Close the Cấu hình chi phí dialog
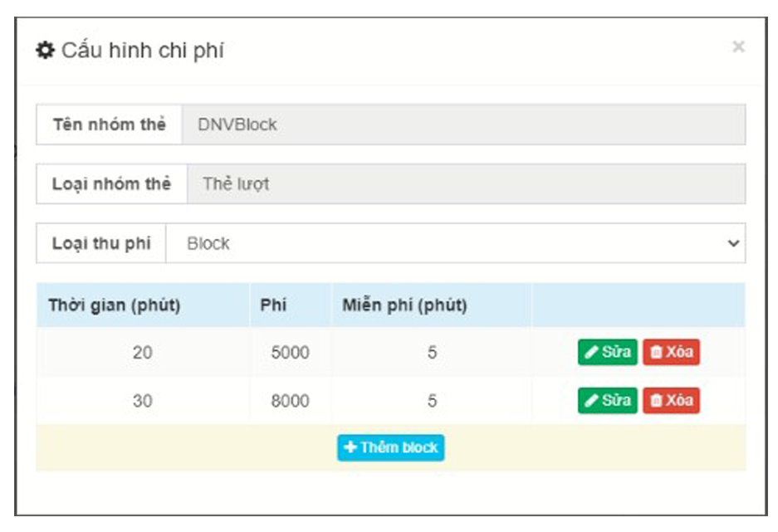Screen dimensions: 778x532 (x=738, y=47)
